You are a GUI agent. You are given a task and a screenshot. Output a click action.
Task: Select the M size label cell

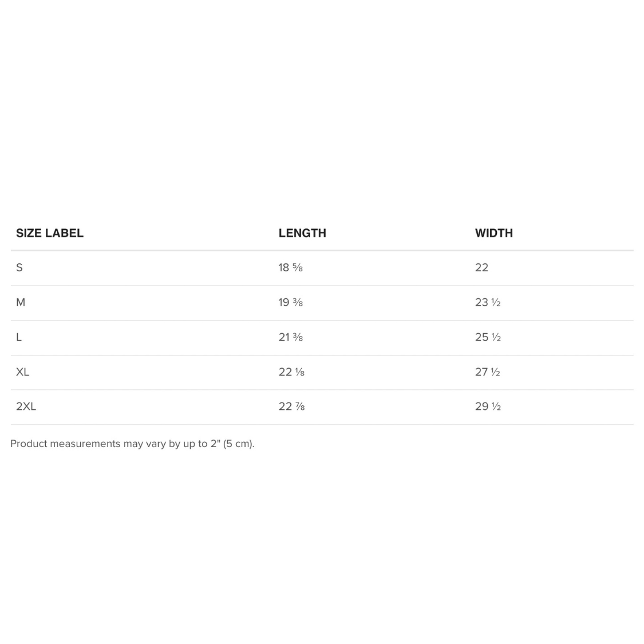tap(21, 302)
